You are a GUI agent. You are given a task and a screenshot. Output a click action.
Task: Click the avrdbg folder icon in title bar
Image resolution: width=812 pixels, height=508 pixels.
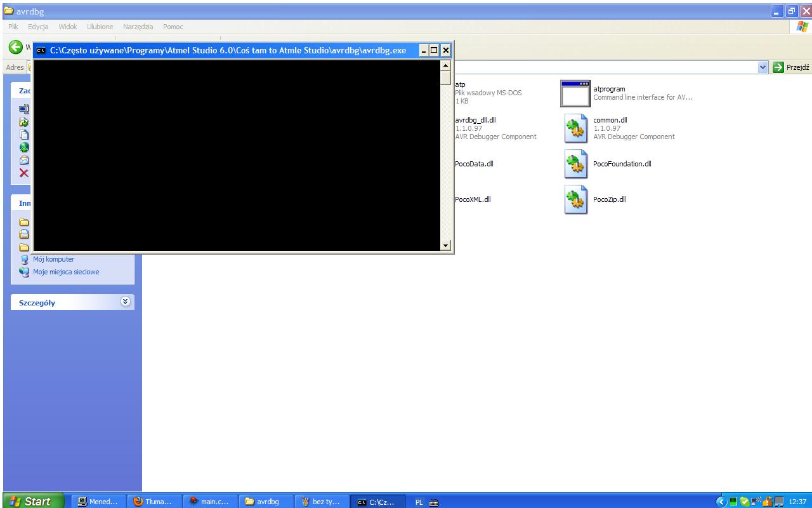point(9,11)
